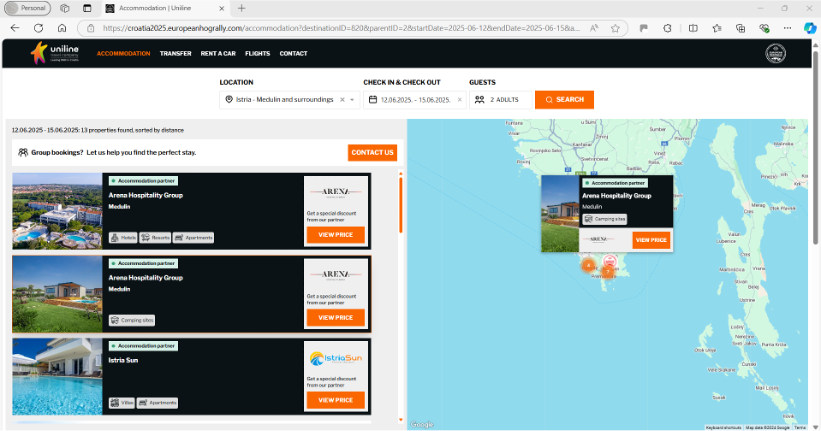This screenshot has width=821, height=431.
Task: Open Arena Hospitality Group title in map popup
Action: (616, 195)
